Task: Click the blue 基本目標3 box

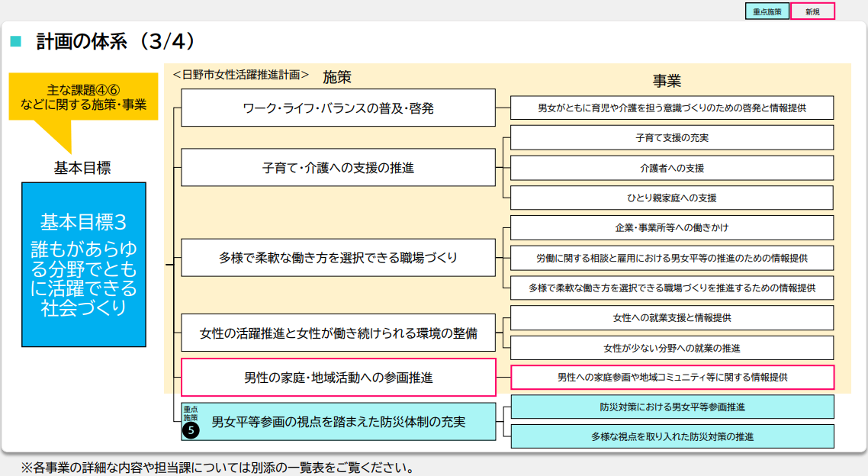Action: click(x=84, y=264)
